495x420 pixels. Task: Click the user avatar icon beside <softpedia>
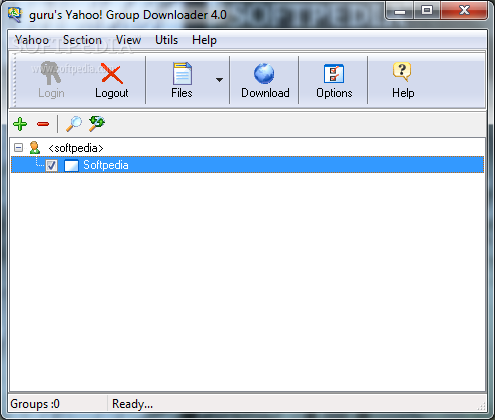pyautogui.click(x=34, y=148)
